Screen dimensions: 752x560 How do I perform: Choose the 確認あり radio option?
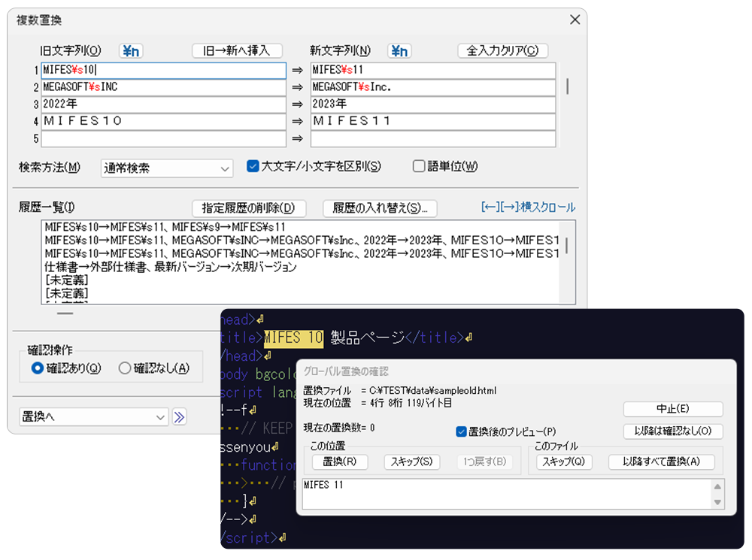pos(38,368)
